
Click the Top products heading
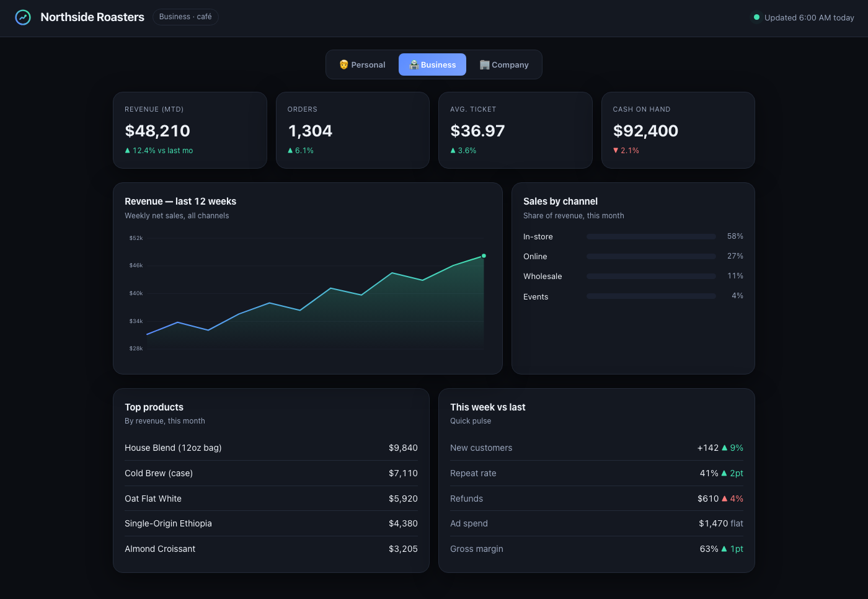click(154, 407)
